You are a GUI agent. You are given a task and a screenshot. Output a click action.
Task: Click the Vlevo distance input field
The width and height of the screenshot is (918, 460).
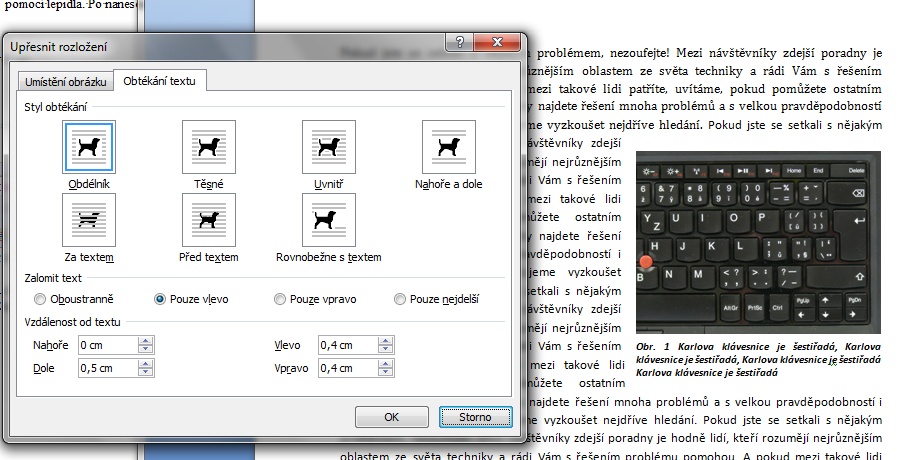(x=348, y=345)
